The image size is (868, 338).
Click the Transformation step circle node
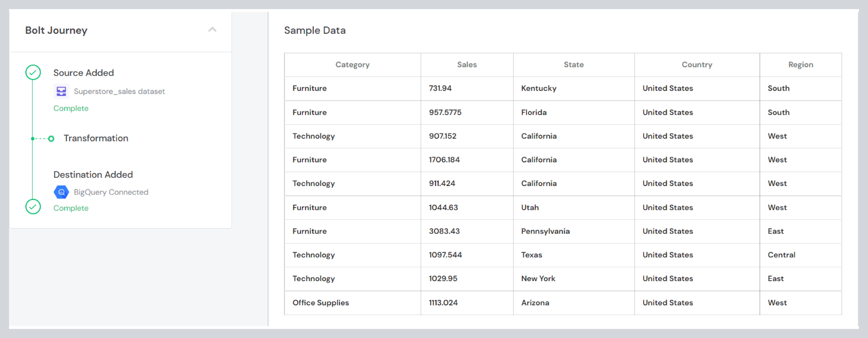click(x=51, y=139)
